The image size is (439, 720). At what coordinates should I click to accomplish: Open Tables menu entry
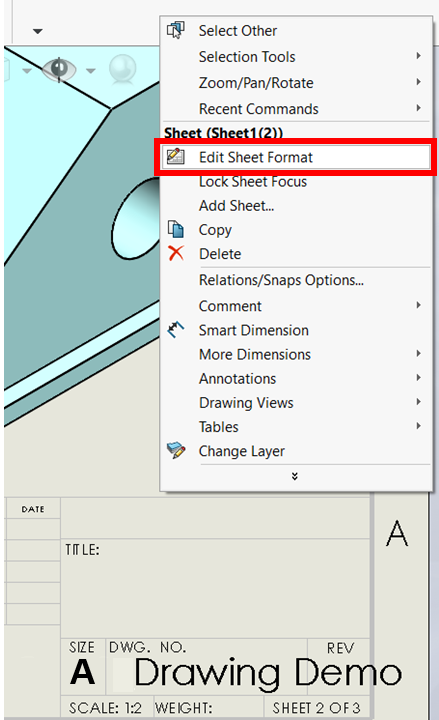[x=296, y=427]
